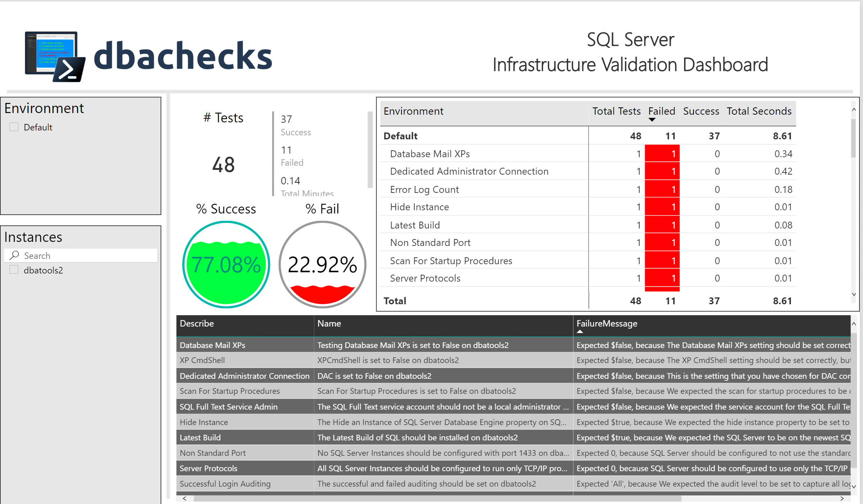The width and height of the screenshot is (863, 504).
Task: Click the 0.42 Total Seconds value
Action: pyautogui.click(x=783, y=171)
